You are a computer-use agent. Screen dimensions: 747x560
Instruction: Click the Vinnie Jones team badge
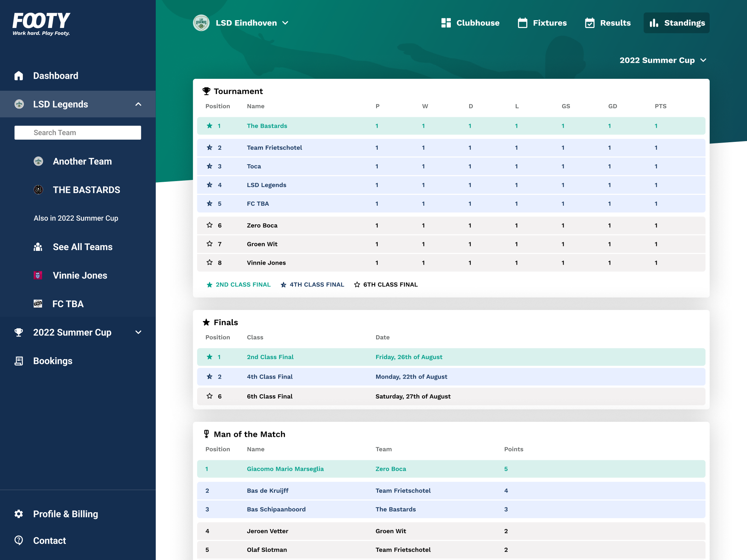(38, 276)
